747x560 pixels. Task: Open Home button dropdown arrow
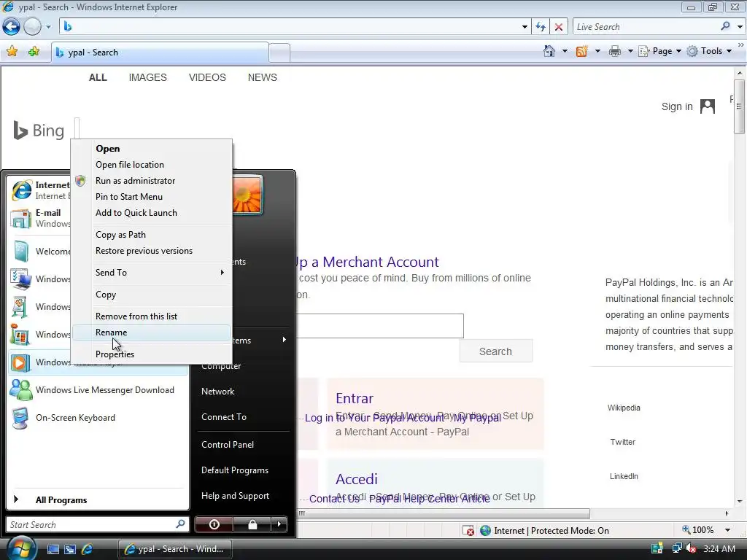click(x=565, y=51)
